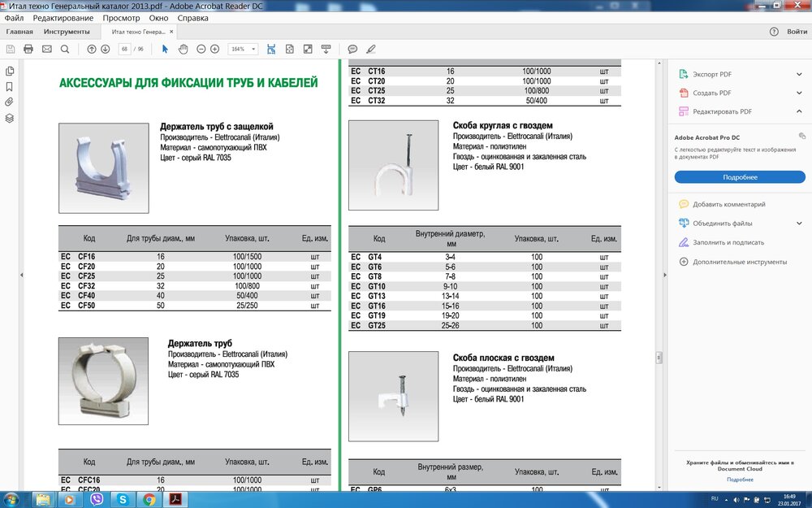
Task: Open the Просмотр menu
Action: click(x=121, y=18)
